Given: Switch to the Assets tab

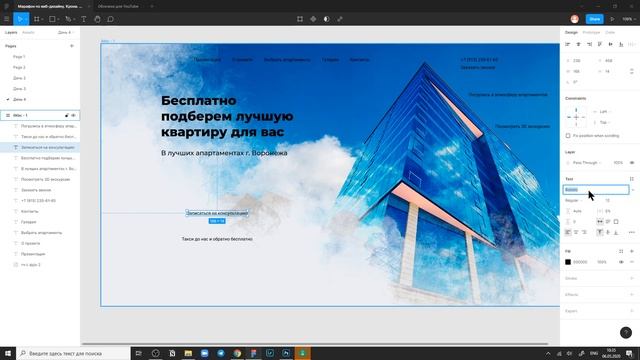Looking at the screenshot, I should [28, 32].
